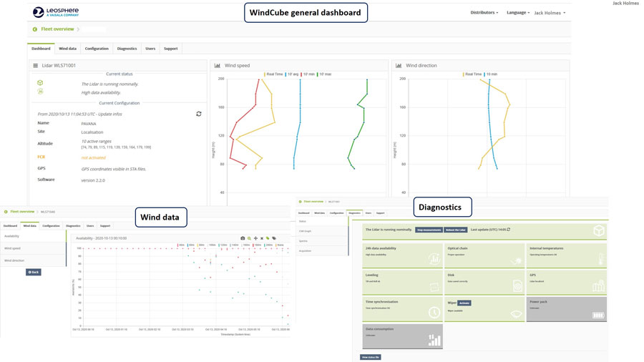Viewport: 644px width, 362px height.
Task: Click the yellow Real Time swatch in Wind direction legend
Action: pyautogui.click(x=463, y=74)
